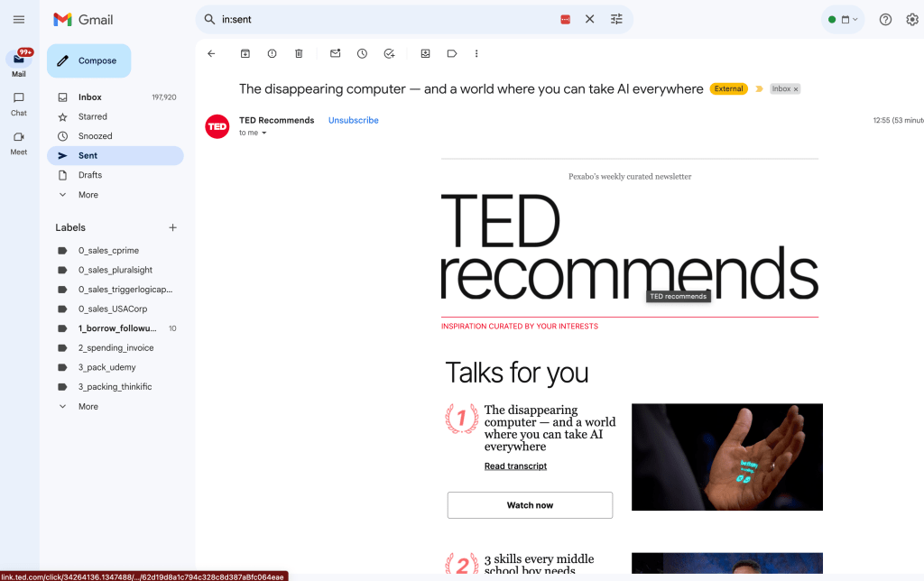Create a new label with plus icon
This screenshot has height=581, width=924.
(x=172, y=227)
